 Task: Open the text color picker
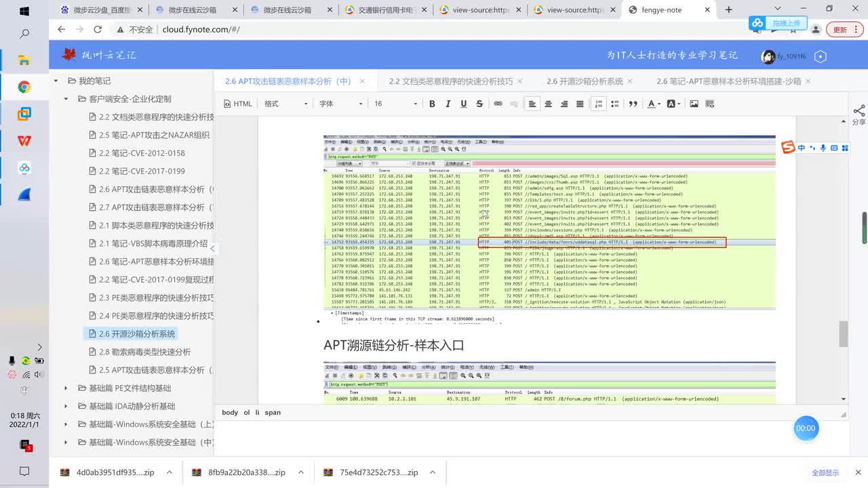pos(654,104)
